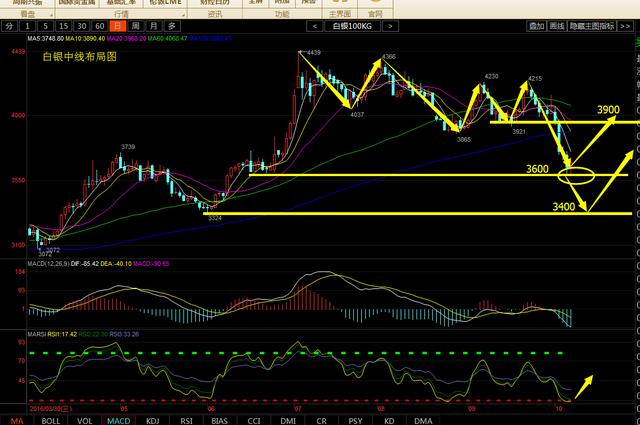Select the RSI indicator tab
The height and width of the screenshot is (425, 640).
[x=187, y=421]
